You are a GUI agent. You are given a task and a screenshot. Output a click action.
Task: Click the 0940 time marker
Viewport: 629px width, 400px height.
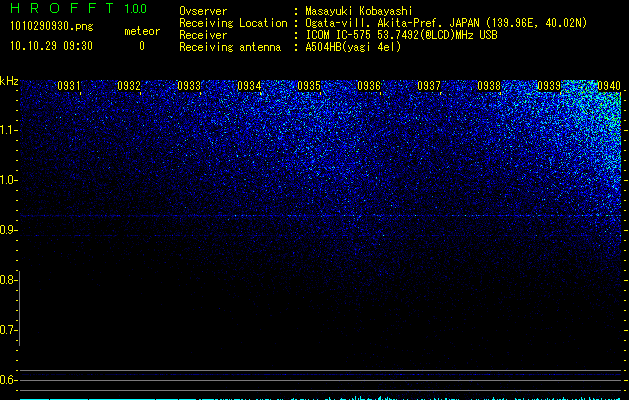609,86
